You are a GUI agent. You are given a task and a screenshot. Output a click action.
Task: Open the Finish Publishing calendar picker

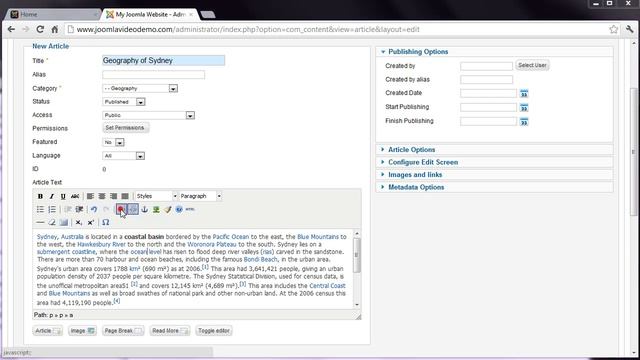(x=524, y=122)
